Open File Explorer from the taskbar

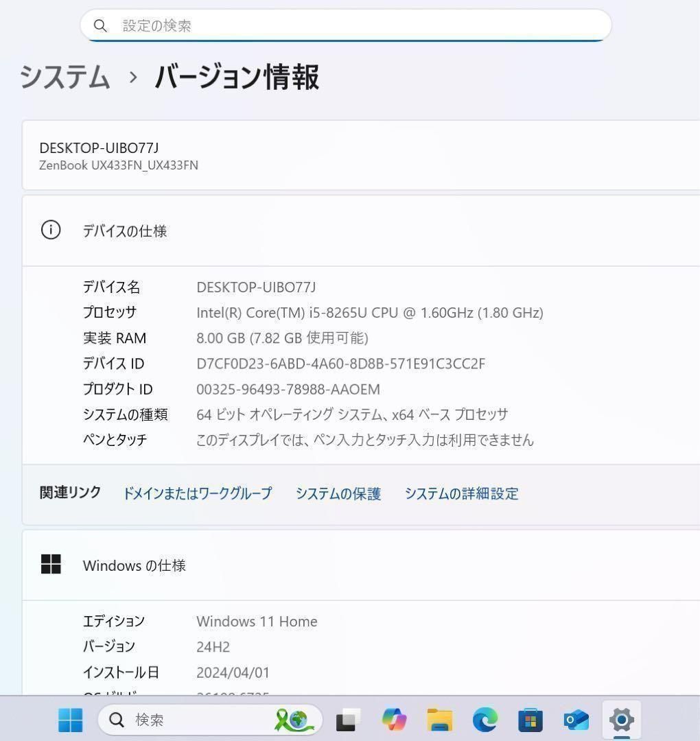(439, 720)
